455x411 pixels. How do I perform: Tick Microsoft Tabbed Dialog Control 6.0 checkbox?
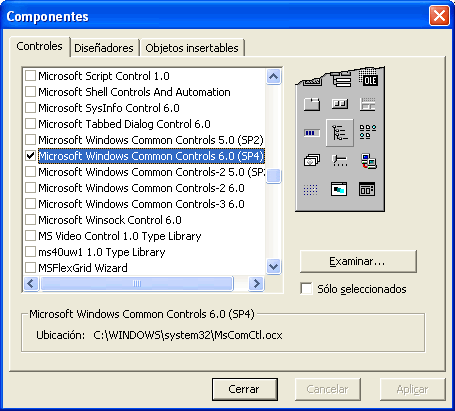pyautogui.click(x=30, y=124)
